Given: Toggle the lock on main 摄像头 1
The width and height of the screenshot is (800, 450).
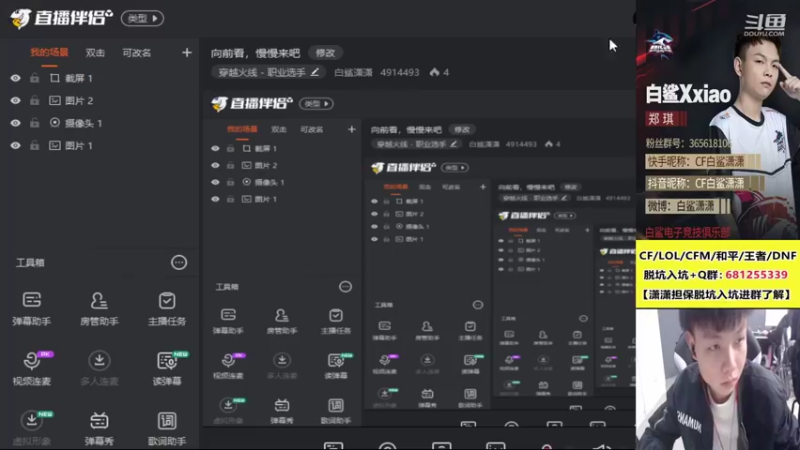Looking at the screenshot, I should pos(34,123).
